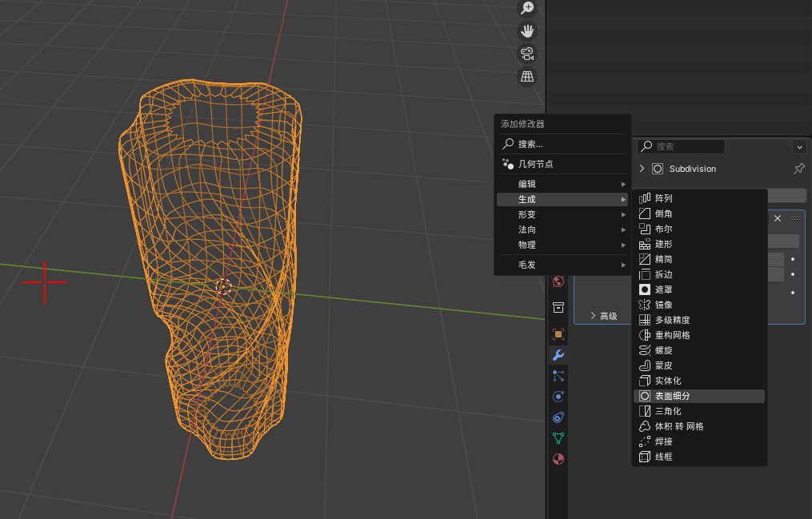
Task: Expand the Subdivision breadcrumb chevron
Action: 642,169
